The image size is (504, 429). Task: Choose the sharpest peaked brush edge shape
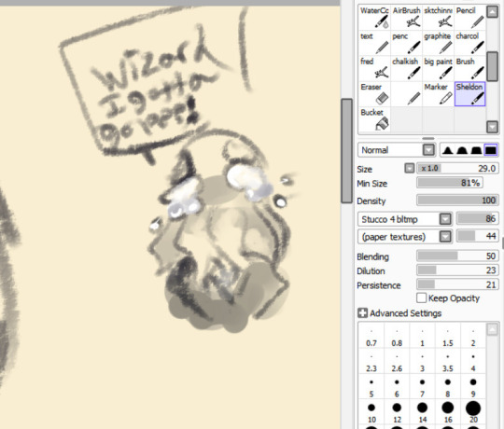447,150
